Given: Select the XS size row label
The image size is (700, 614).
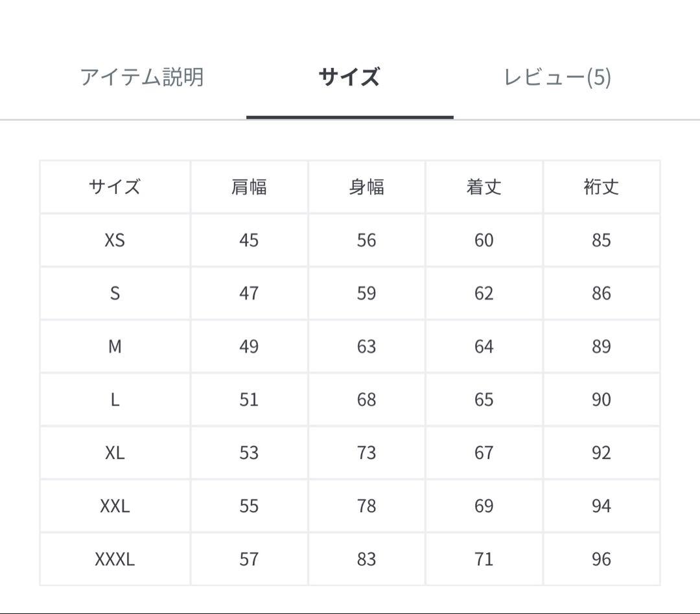Looking at the screenshot, I should 115,240.
